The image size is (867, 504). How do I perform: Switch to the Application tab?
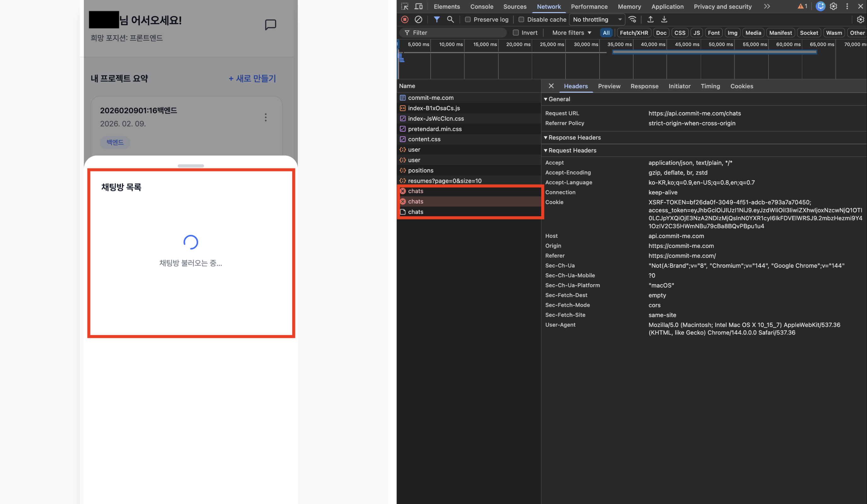(667, 7)
